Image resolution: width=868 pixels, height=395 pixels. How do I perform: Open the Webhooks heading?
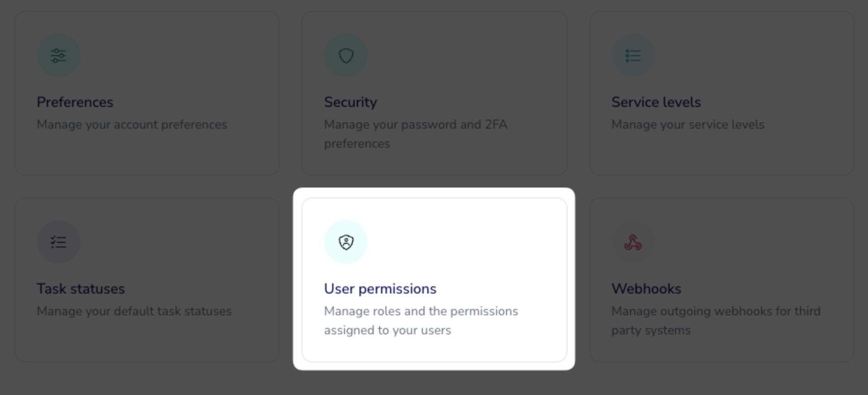[x=646, y=289]
